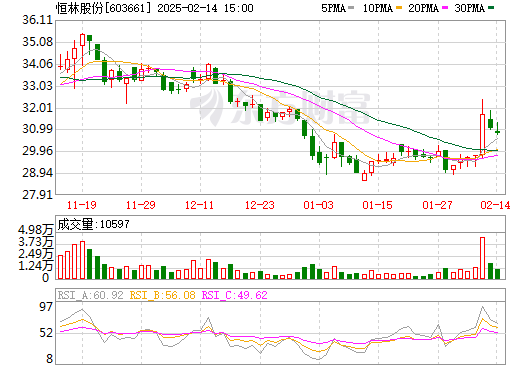
Task: Click the 11-19 date label
Action: pyautogui.click(x=82, y=205)
